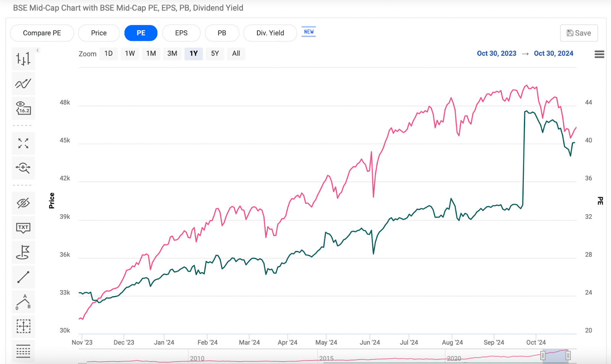Click the 48k price axis label
The image size is (611, 364).
click(x=65, y=103)
